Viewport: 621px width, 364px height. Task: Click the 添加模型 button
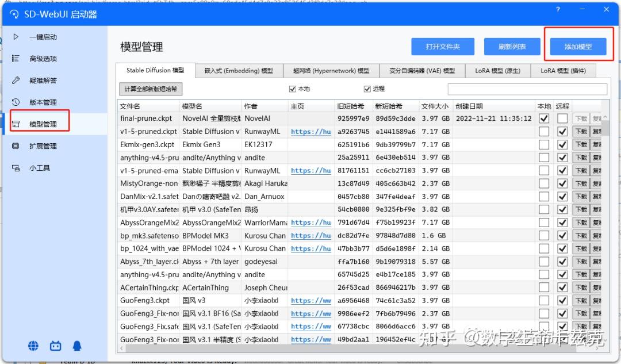coord(578,47)
